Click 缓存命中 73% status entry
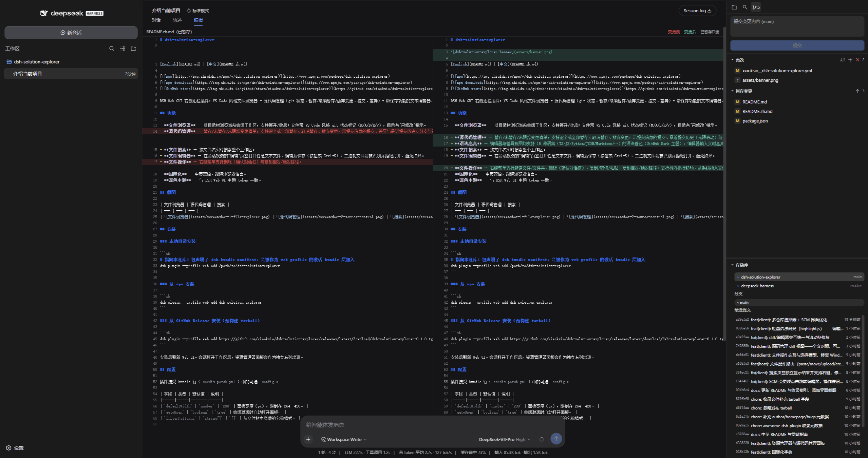This screenshot has height=458, width=868. pos(473,453)
